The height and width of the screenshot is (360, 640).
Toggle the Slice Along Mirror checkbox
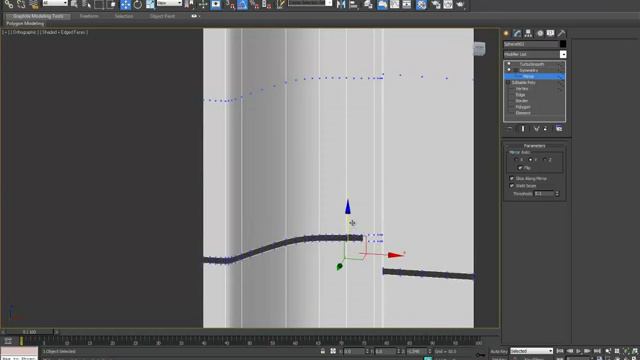click(x=512, y=178)
